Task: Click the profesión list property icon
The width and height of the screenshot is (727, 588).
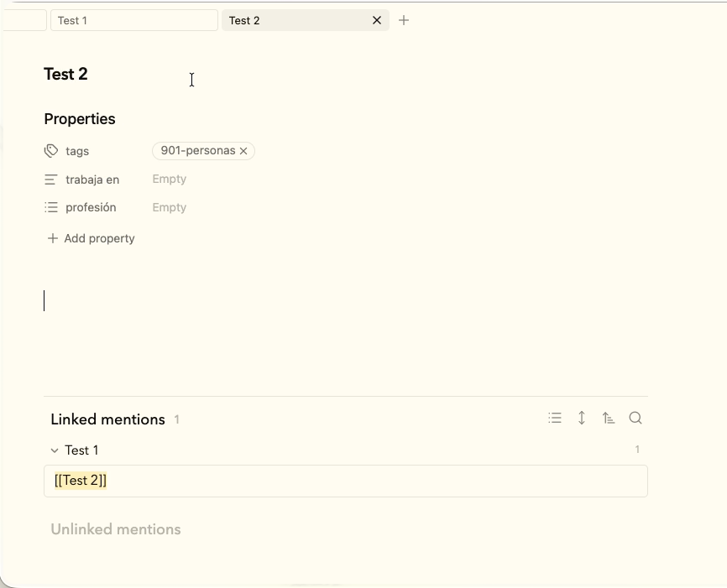Action: coord(51,207)
